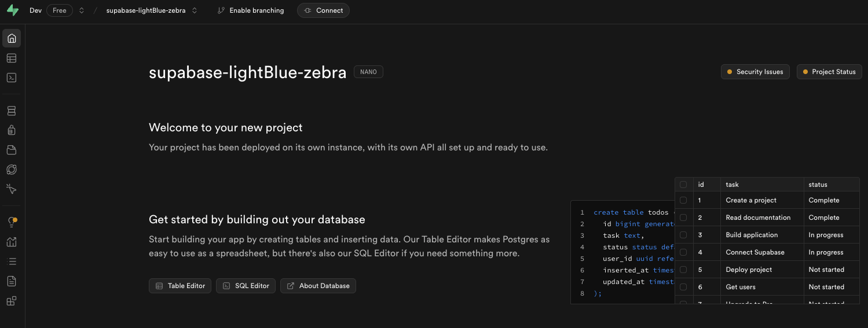
Task: Check the row for Connect Supabase
Action: [x=683, y=252]
